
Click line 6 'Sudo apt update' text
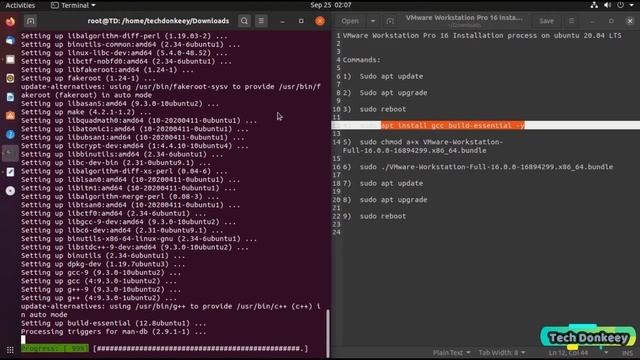pyautogui.click(x=391, y=76)
